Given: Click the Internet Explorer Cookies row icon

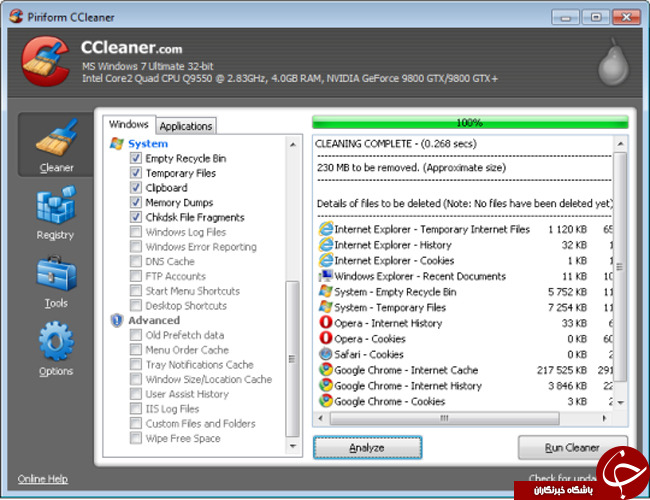Looking at the screenshot, I should point(326,260).
